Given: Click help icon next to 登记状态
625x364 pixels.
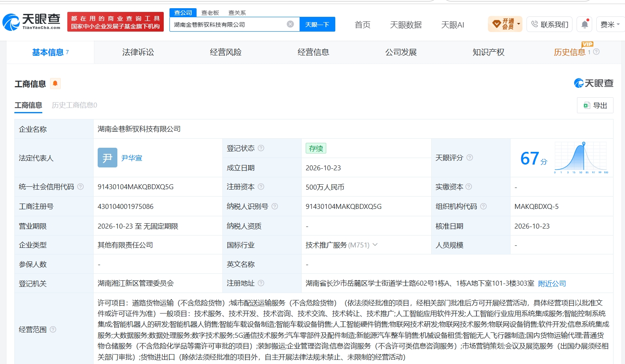Looking at the screenshot, I should 261,148.
